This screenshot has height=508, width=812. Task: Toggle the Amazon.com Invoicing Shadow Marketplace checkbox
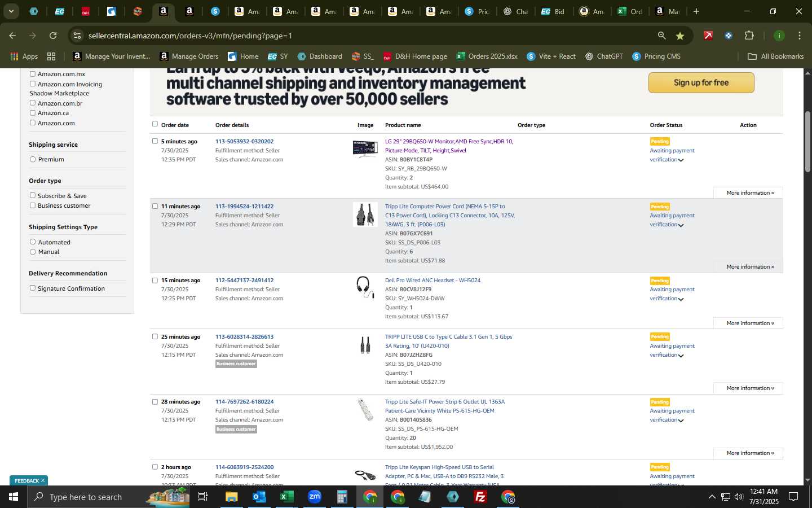[x=33, y=84]
